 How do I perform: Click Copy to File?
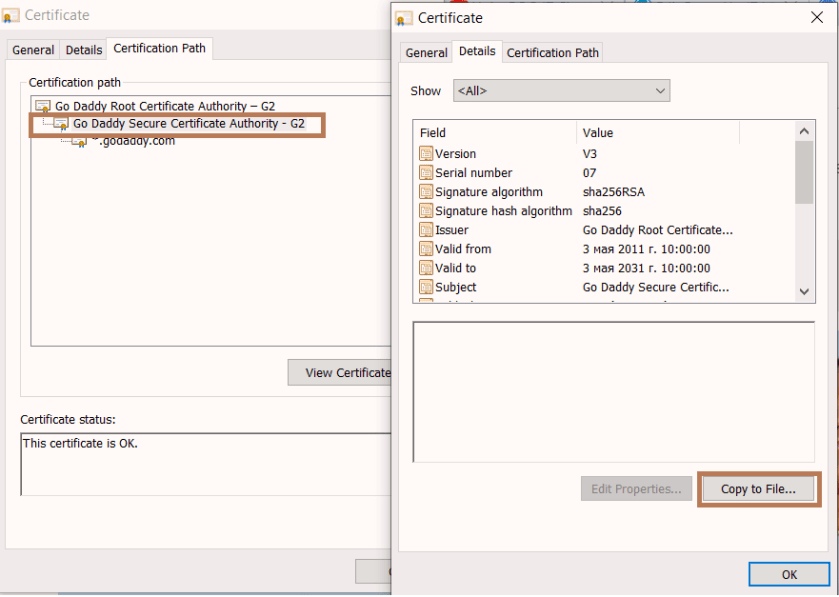[x=758, y=488]
